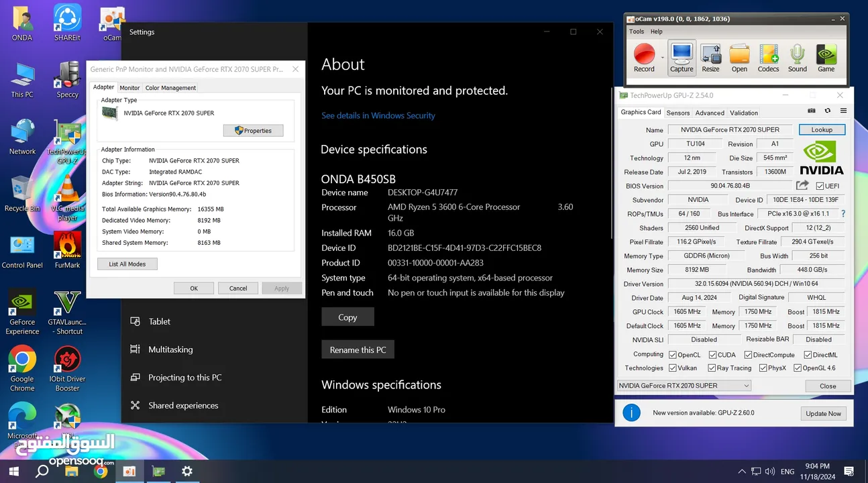
Task: Toggle the Ray Tracing checkbox
Action: click(x=711, y=368)
